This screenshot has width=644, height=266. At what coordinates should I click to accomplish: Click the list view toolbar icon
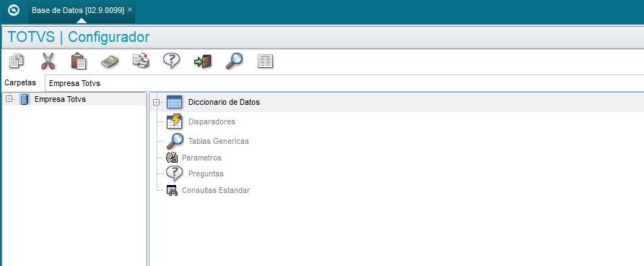(265, 61)
